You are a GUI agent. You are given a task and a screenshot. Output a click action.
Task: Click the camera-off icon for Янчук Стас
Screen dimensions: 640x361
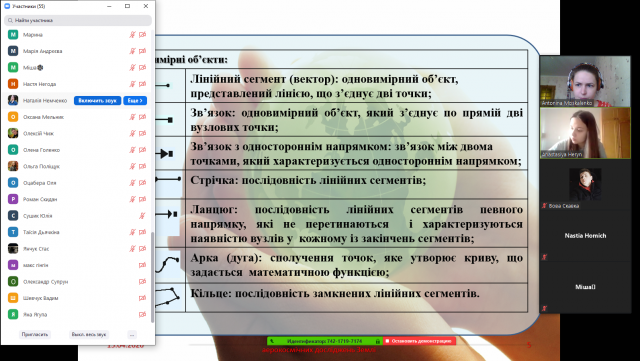click(142, 249)
